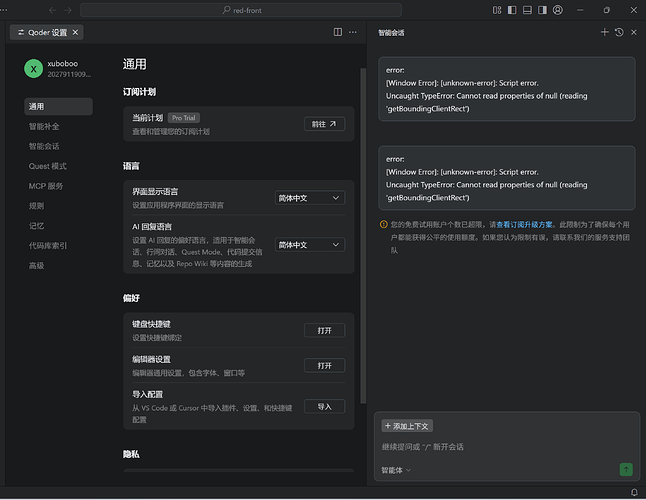This screenshot has height=500, width=646.
Task: Open chat history clock icon
Action: coord(619,32)
